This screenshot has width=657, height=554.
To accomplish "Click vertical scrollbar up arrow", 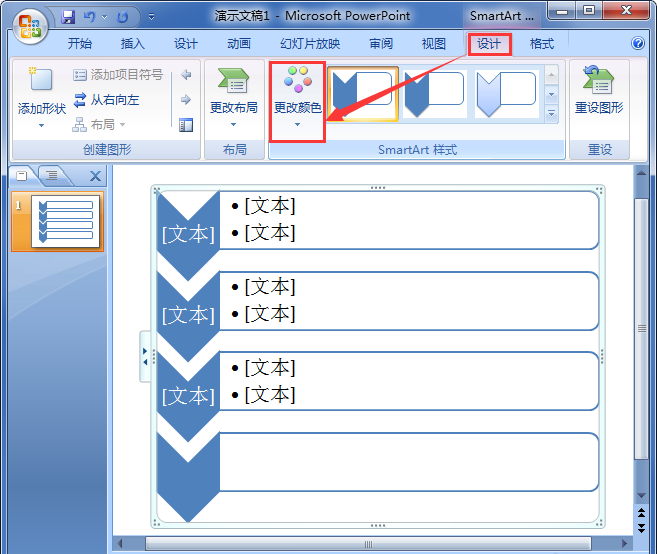I will [x=641, y=173].
